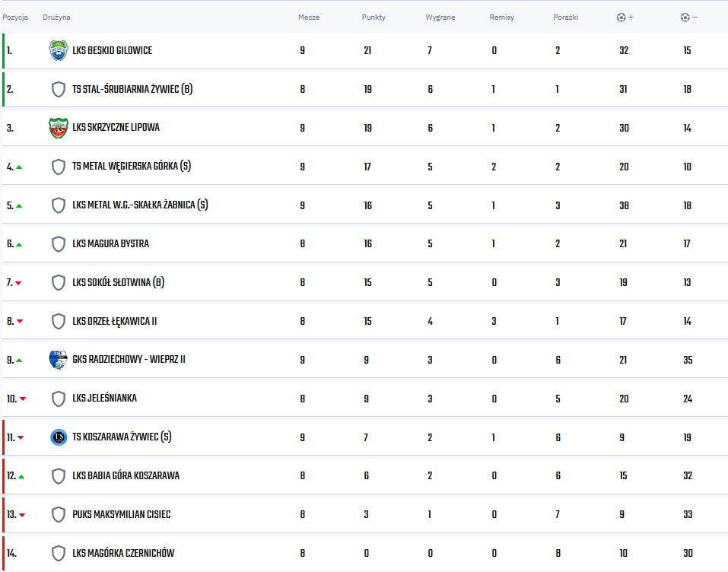Open LKS Metal W.G.-Skałka Żabnica (S) team page
This screenshot has width=728, height=572.
(140, 205)
